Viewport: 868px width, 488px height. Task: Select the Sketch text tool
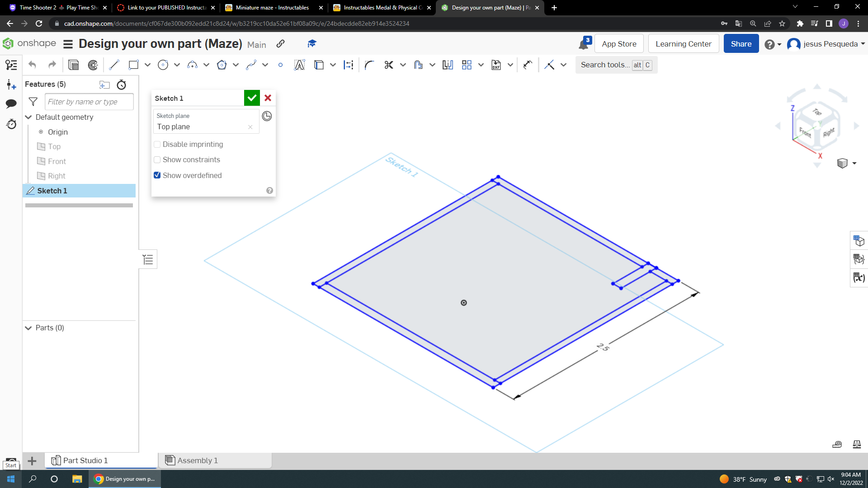(x=299, y=65)
